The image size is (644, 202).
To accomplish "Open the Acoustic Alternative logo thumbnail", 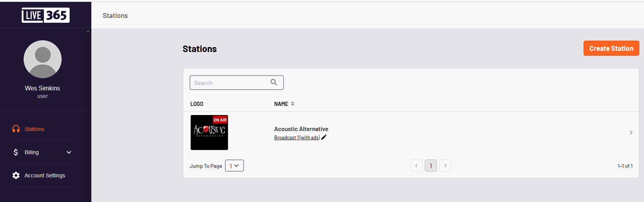I will pos(209,133).
